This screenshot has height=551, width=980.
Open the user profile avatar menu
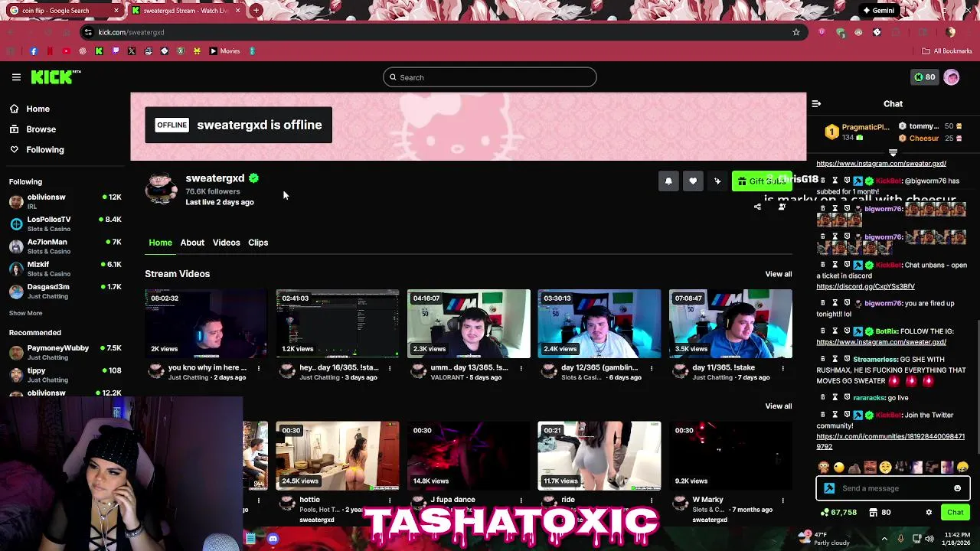952,77
